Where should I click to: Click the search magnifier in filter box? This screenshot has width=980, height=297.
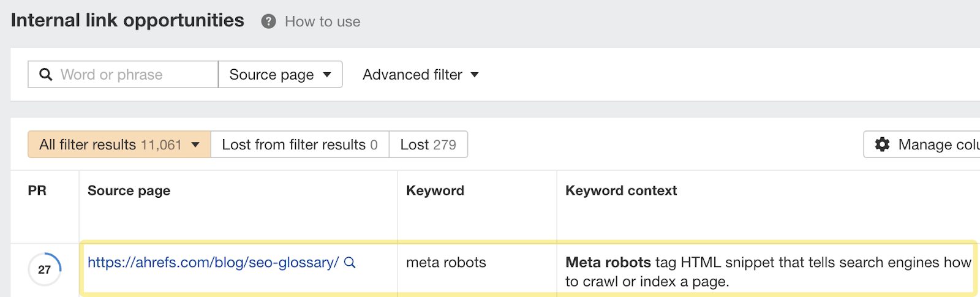(x=46, y=75)
